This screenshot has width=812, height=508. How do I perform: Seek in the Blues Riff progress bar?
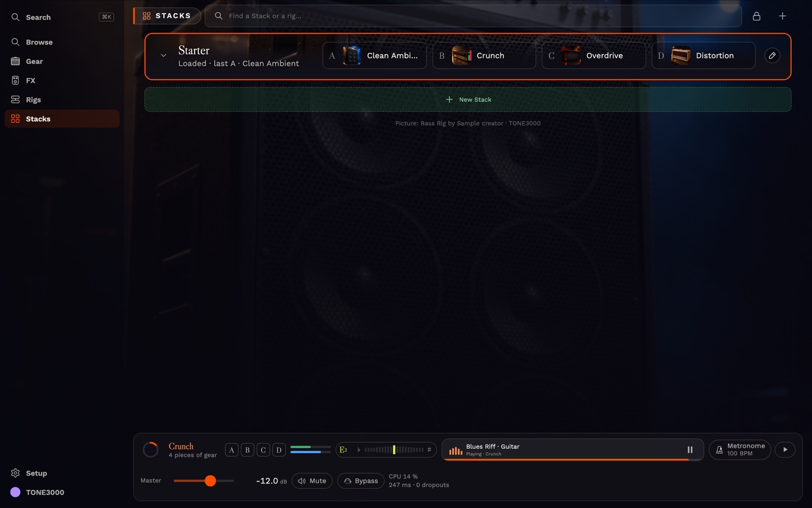pos(572,459)
